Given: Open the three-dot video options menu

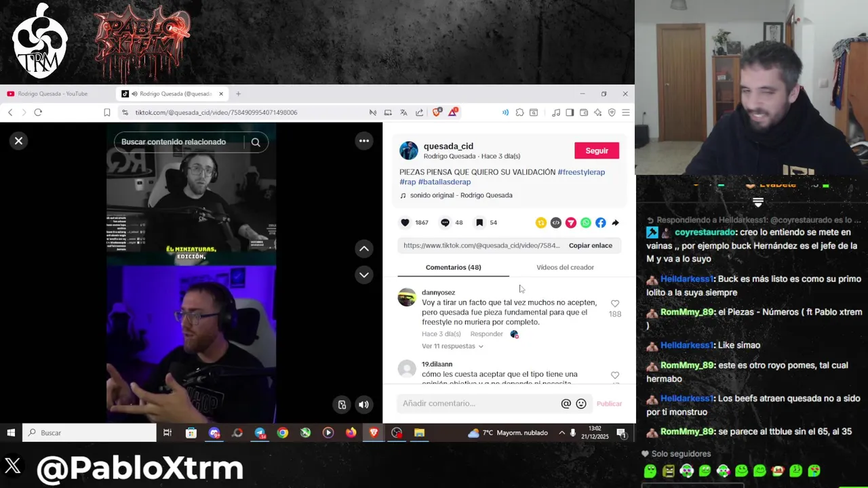Looking at the screenshot, I should click(364, 141).
